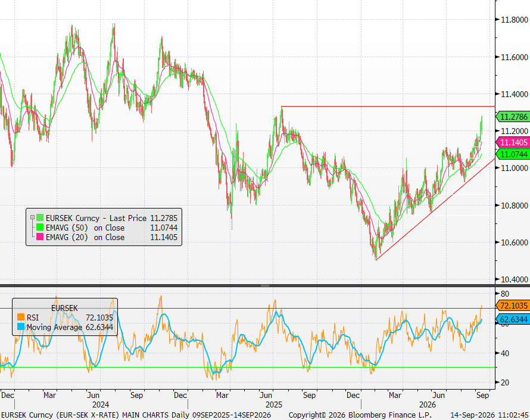530x420 pixels.
Task: Click the 11.4000 price axis label
Action: pyautogui.click(x=514, y=94)
